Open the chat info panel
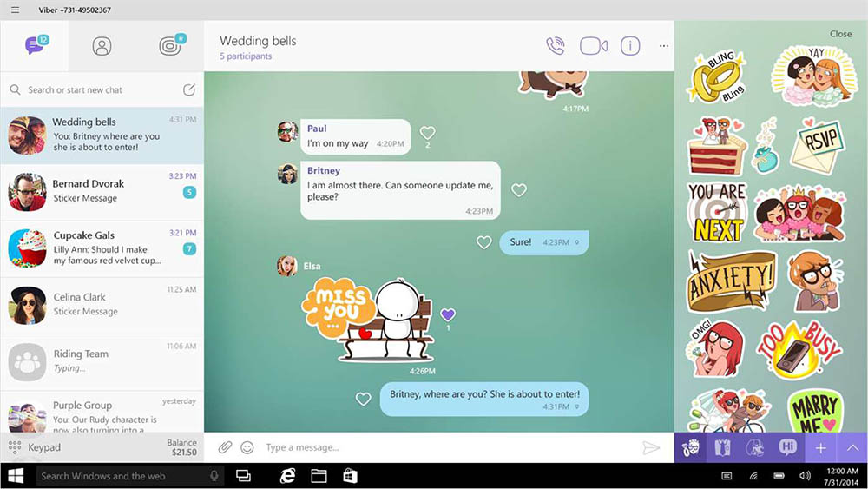Screen dimensions: 868x489 (x=630, y=46)
